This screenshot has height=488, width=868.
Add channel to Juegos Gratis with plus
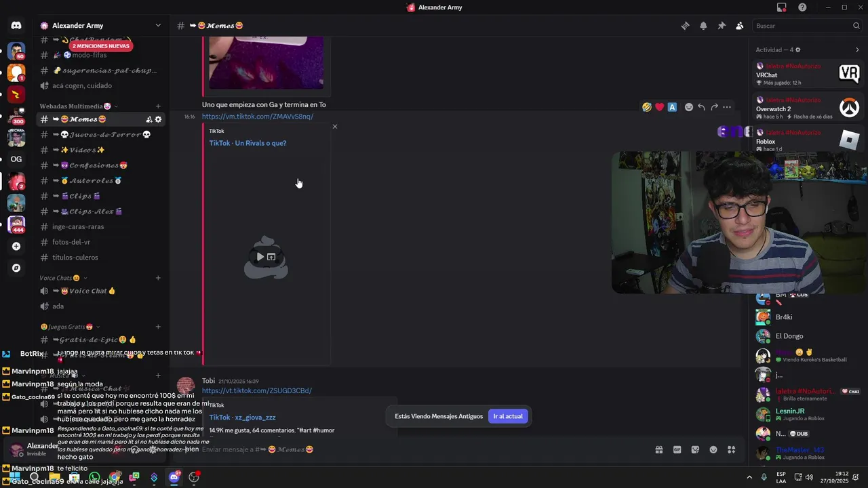(x=158, y=327)
